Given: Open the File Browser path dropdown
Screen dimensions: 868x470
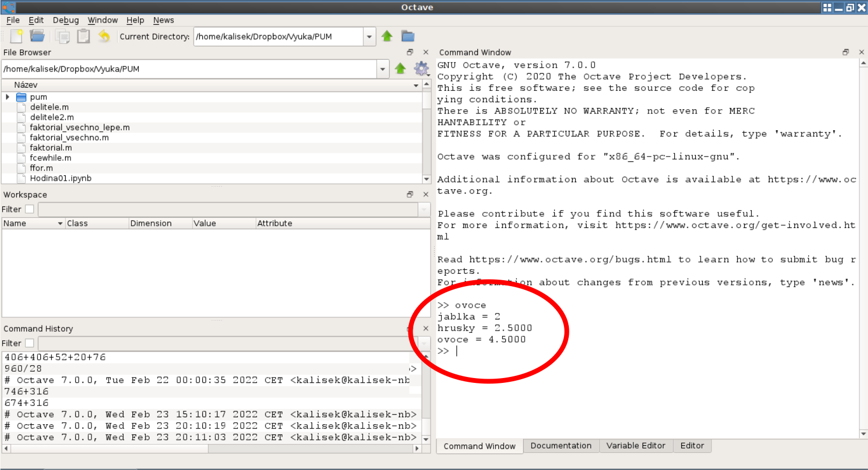Looking at the screenshot, I should [x=383, y=69].
